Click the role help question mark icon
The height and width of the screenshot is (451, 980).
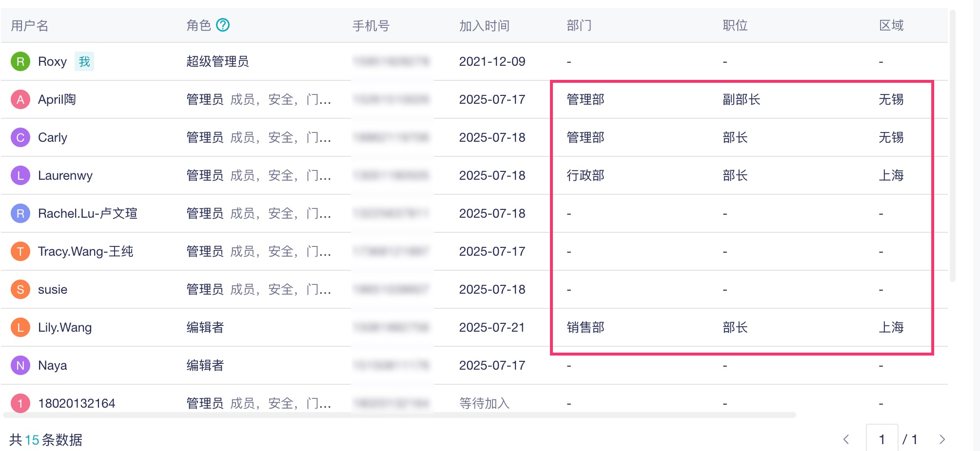pos(223,25)
